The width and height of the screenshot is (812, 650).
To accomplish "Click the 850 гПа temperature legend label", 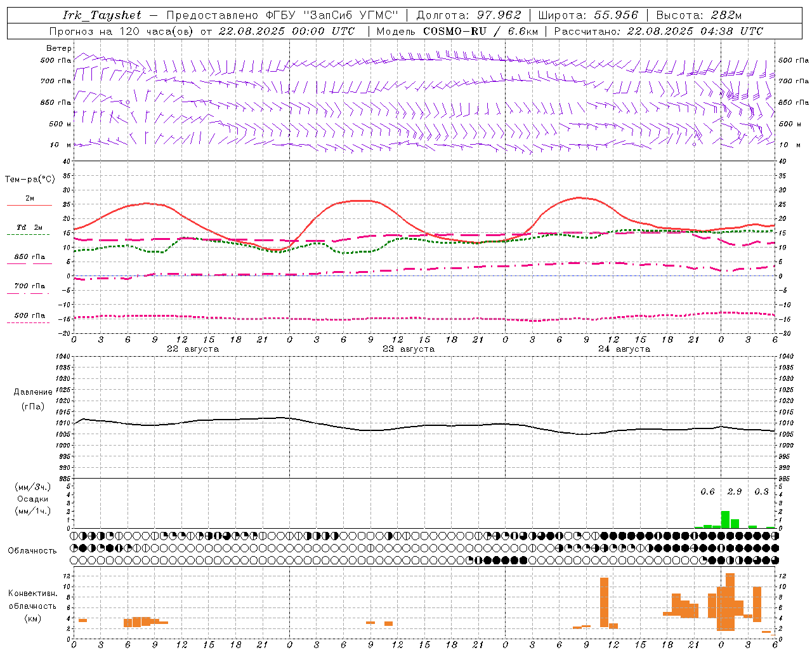I will 30,257.
